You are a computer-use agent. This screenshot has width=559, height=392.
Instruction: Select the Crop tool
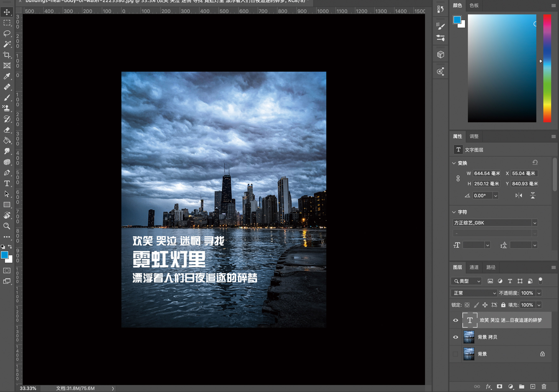pyautogui.click(x=7, y=55)
